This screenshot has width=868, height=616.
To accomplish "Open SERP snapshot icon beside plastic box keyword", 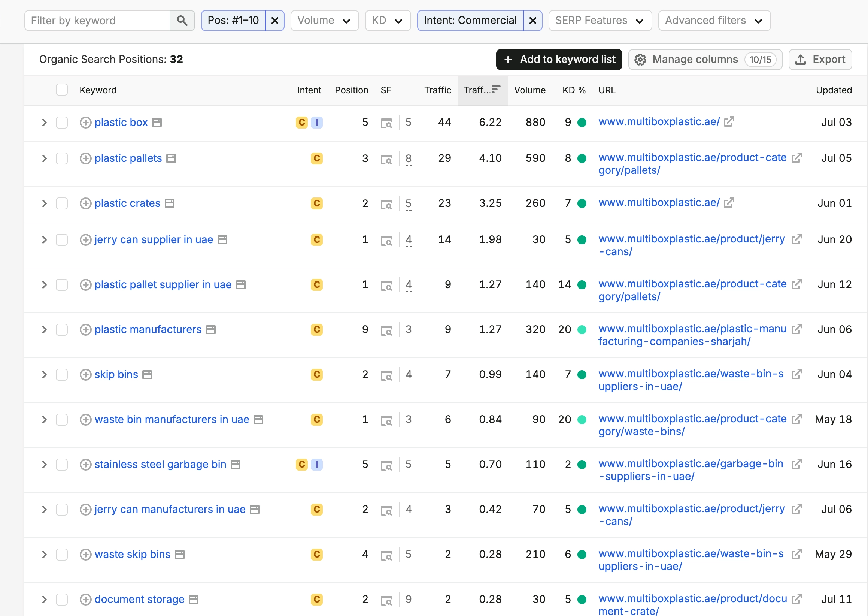I will point(157,123).
